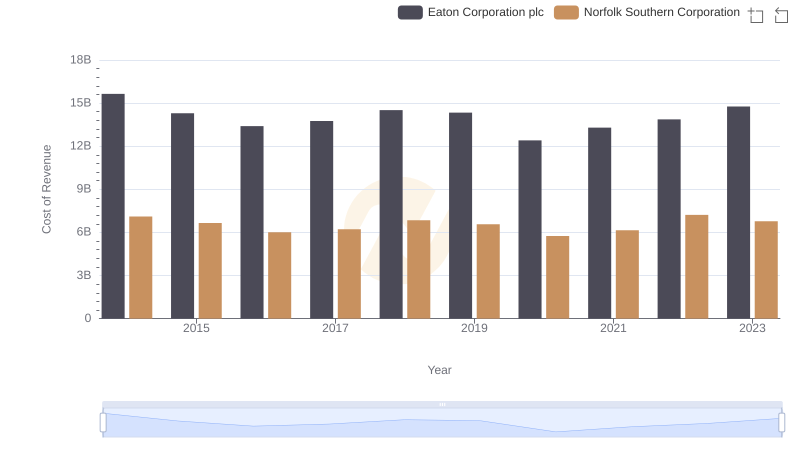Click the 2018 Eaton dark bar
Viewport: 800px width, 461px height.
[x=391, y=214]
